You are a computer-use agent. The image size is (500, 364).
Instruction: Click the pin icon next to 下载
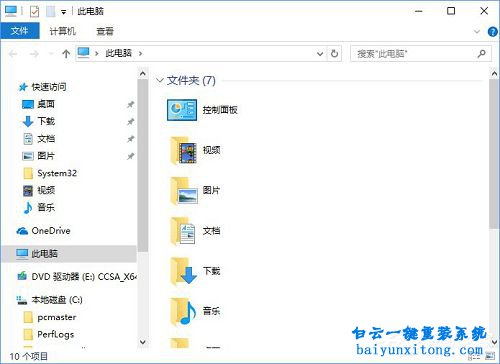(x=130, y=122)
